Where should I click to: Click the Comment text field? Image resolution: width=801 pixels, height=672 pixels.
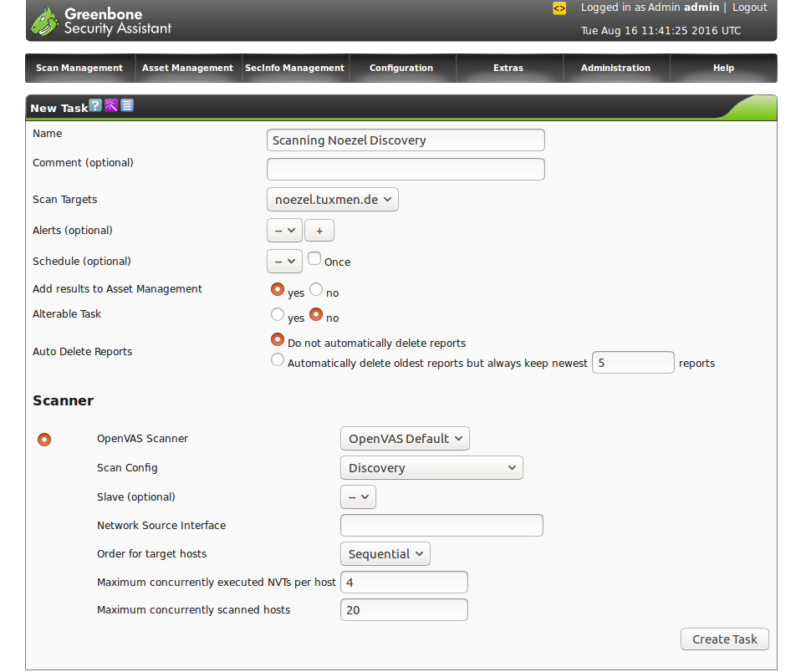click(x=406, y=170)
